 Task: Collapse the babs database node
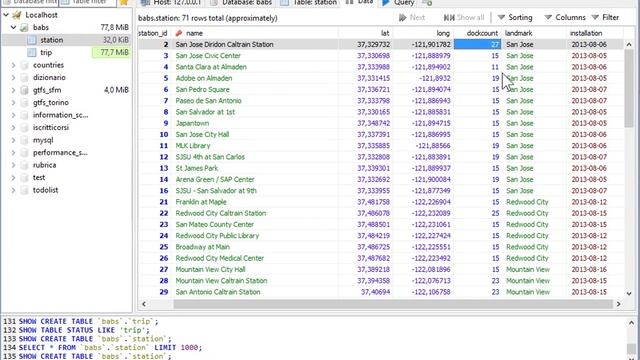tap(13, 27)
